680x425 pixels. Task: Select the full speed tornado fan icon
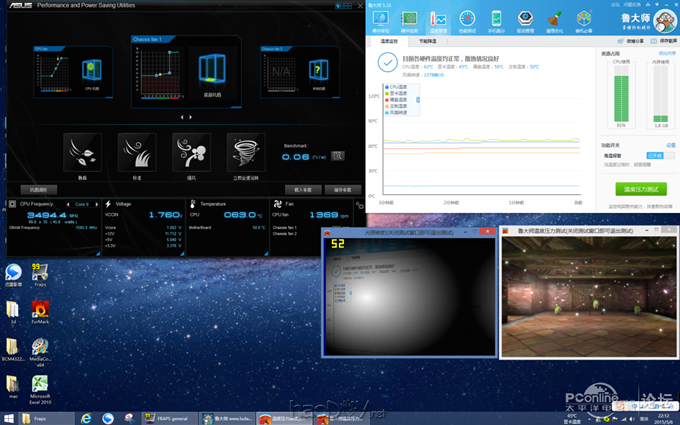(246, 152)
